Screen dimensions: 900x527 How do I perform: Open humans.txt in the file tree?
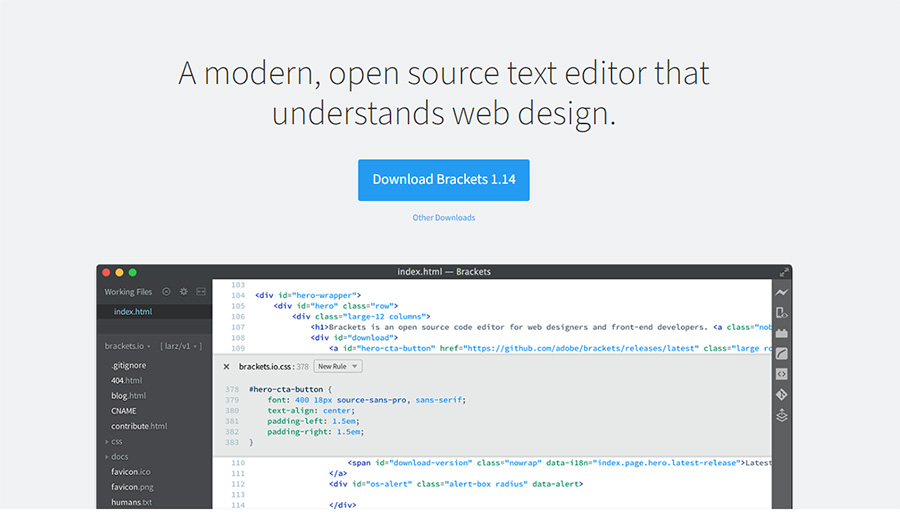(131, 502)
